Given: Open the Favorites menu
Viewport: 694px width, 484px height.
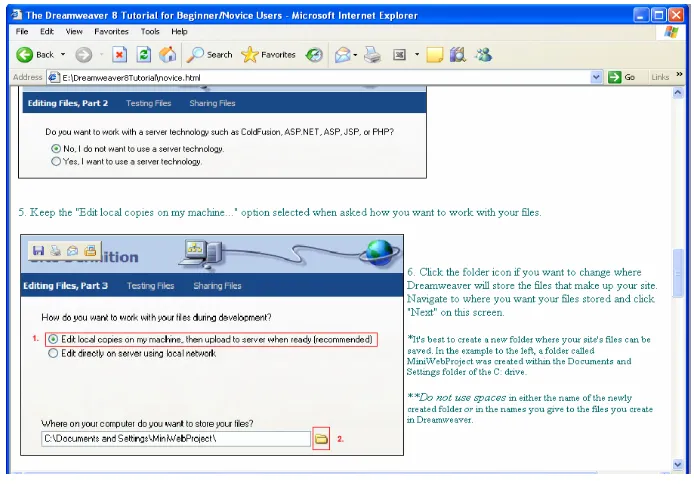Looking at the screenshot, I should click(x=111, y=31).
